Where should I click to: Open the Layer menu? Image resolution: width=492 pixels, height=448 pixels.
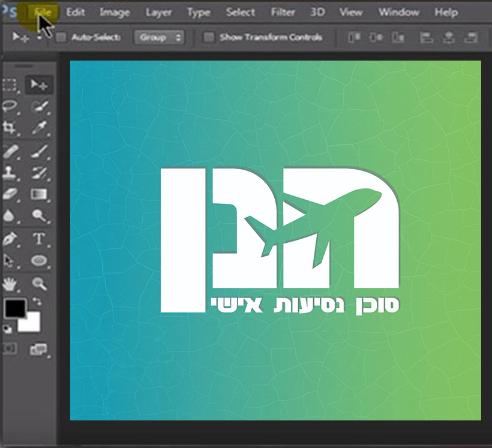[x=158, y=13]
